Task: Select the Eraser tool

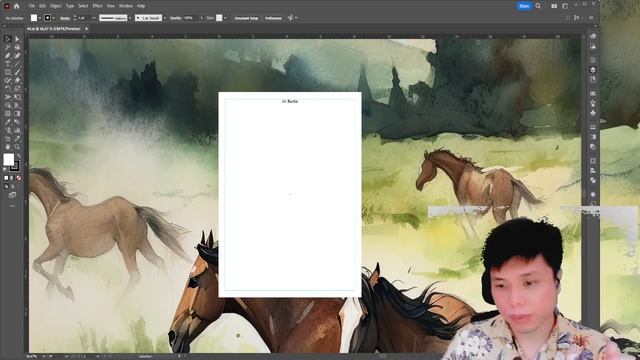Action: pos(17,80)
